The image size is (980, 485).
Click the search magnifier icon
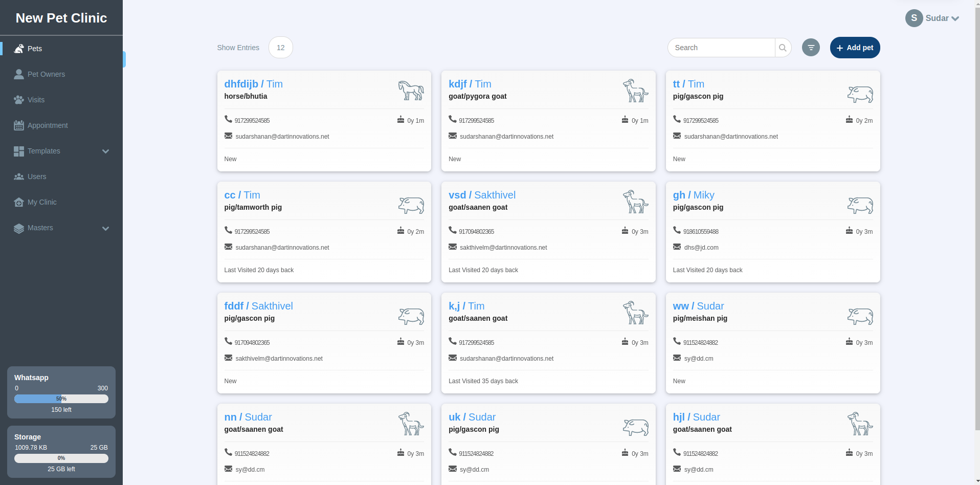[783, 48]
